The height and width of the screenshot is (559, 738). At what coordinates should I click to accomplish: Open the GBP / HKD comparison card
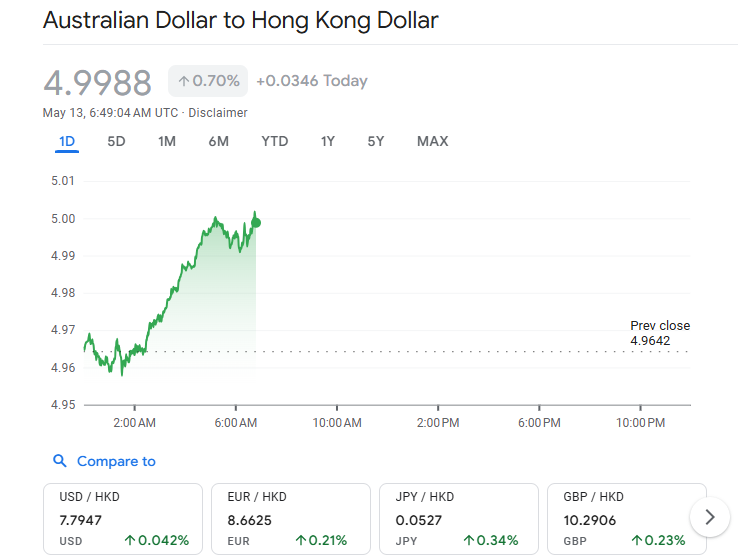coord(627,519)
